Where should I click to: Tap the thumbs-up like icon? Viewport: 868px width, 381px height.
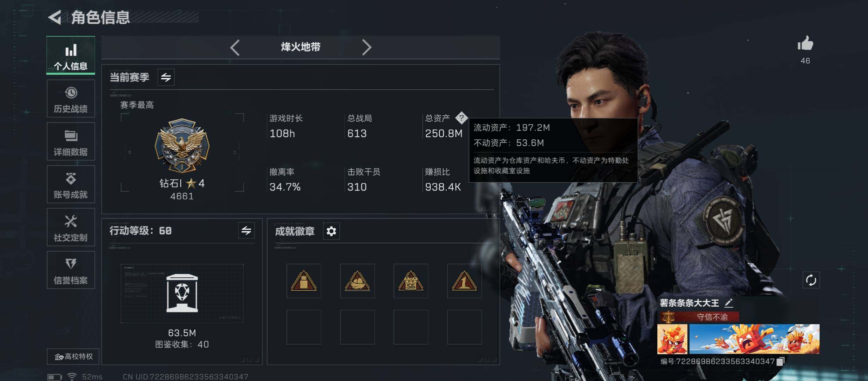pos(805,44)
